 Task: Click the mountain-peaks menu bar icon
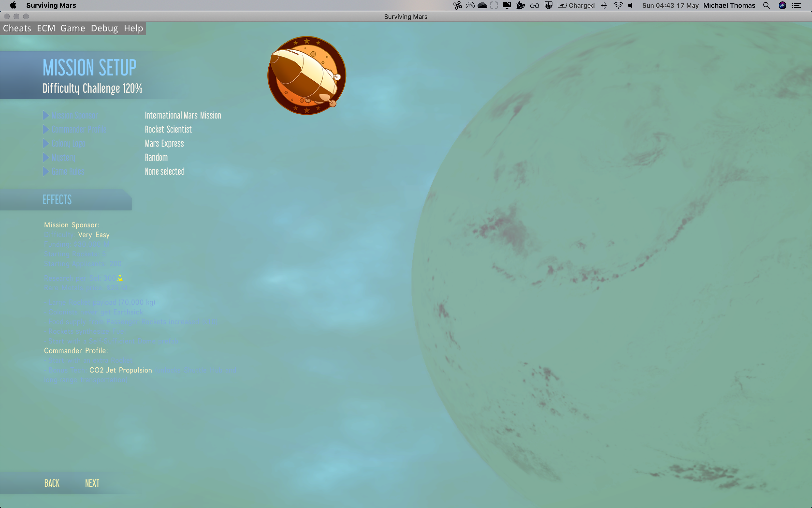tap(470, 5)
